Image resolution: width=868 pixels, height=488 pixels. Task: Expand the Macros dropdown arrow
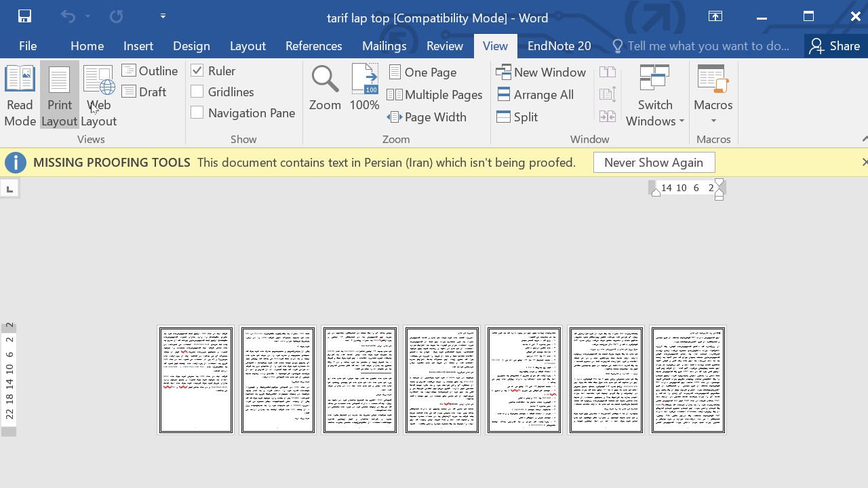[x=713, y=121]
